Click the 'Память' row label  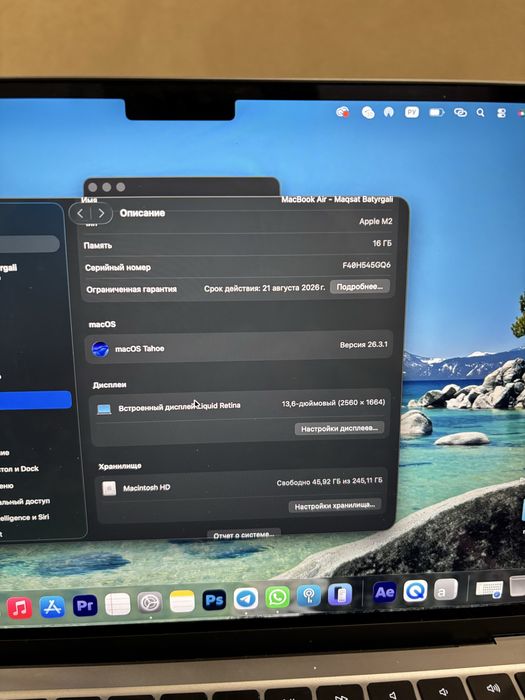[x=98, y=246]
